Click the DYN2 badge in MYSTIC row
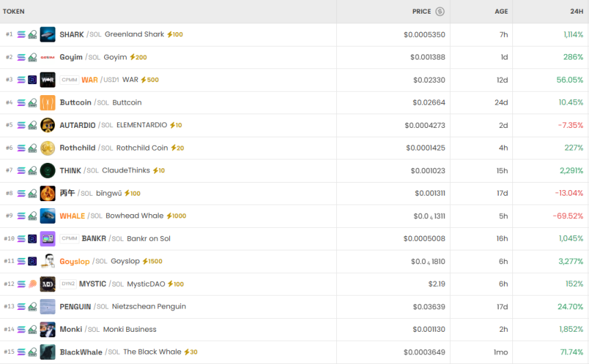 tap(68, 284)
